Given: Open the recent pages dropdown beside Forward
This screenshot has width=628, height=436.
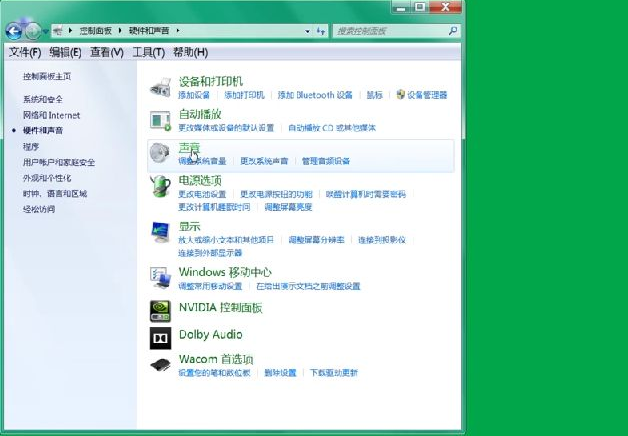Looking at the screenshot, I should [46, 31].
